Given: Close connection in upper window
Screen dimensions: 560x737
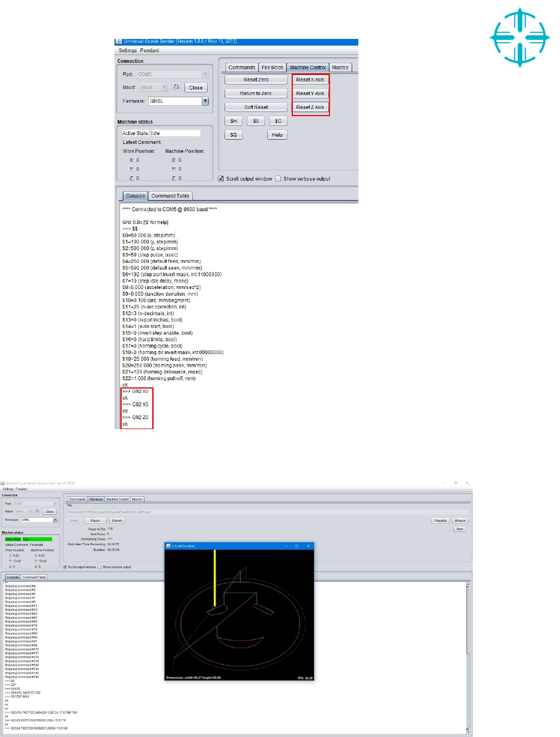Looking at the screenshot, I should [196, 87].
